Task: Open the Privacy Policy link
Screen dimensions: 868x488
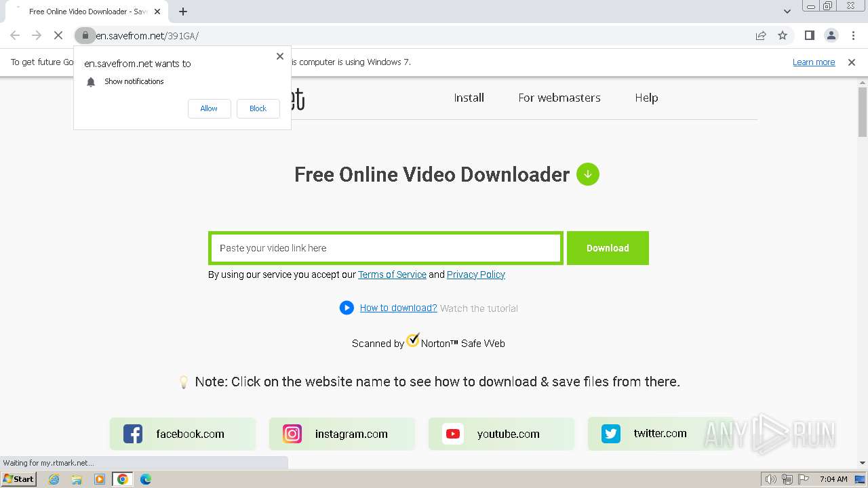Action: pyautogui.click(x=476, y=274)
